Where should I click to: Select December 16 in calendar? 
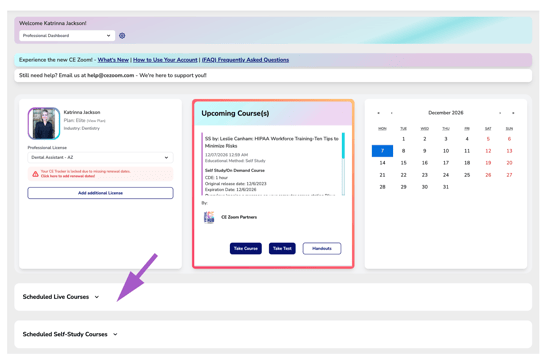click(425, 163)
